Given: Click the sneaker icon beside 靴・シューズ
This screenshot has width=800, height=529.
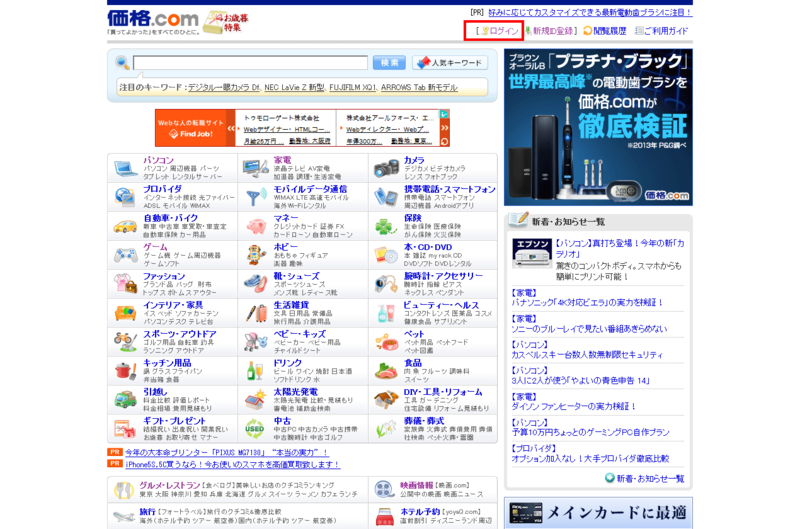Looking at the screenshot, I should (256, 284).
